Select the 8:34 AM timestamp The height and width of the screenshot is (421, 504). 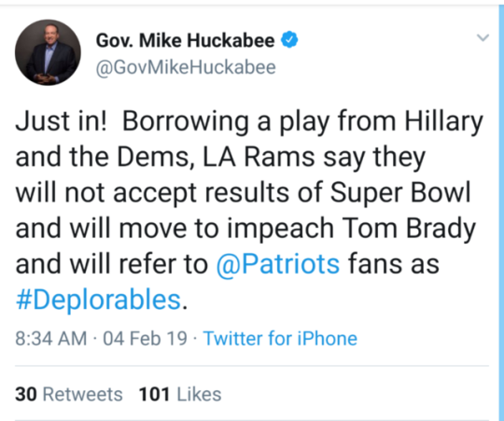[x=51, y=339]
